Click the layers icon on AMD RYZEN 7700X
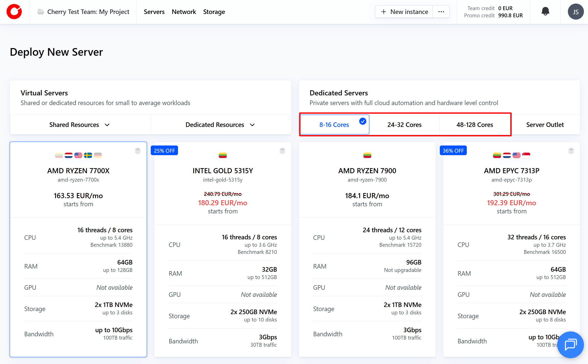This screenshot has height=364, width=588. pos(138,151)
